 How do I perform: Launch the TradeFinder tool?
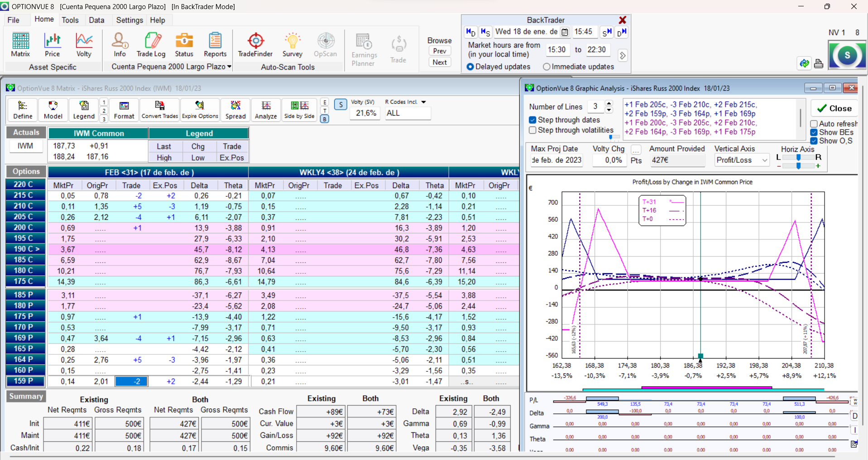[255, 45]
